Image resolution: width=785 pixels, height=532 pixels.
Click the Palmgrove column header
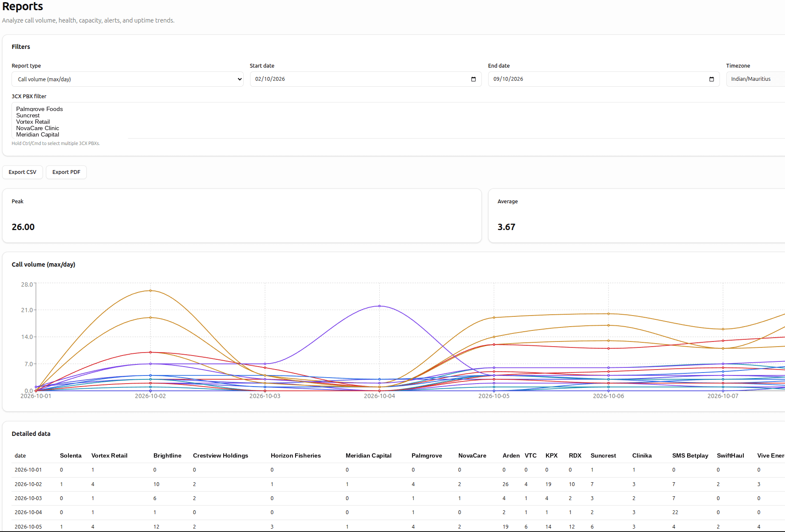point(427,455)
